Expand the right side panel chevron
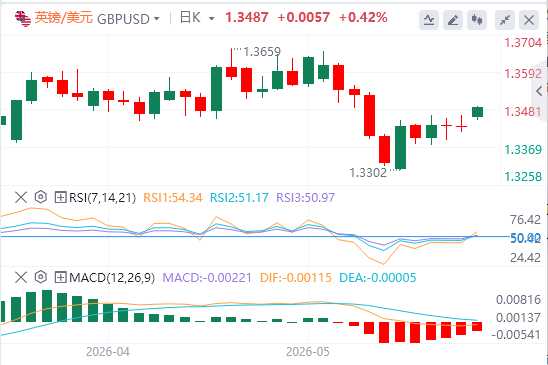Image resolution: width=548 pixels, height=365 pixels. [x=539, y=91]
